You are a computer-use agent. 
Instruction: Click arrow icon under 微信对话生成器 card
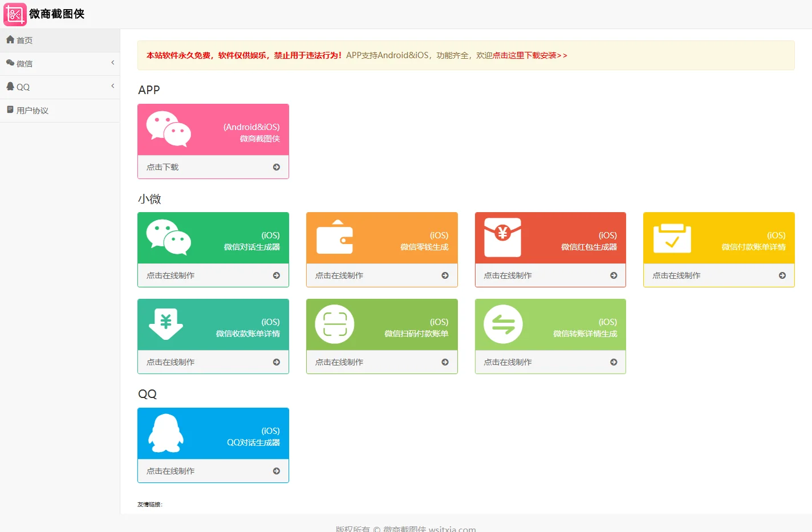(277, 275)
